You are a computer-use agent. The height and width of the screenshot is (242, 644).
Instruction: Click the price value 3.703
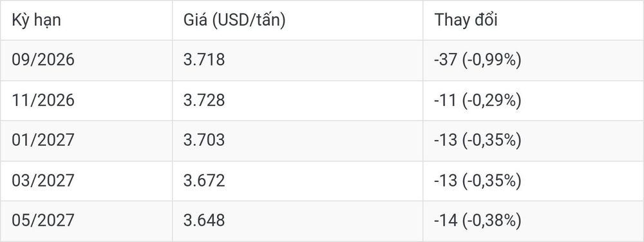tap(204, 140)
